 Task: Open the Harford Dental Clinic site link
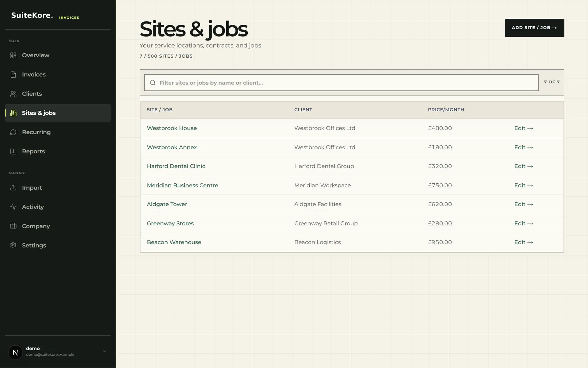176,166
